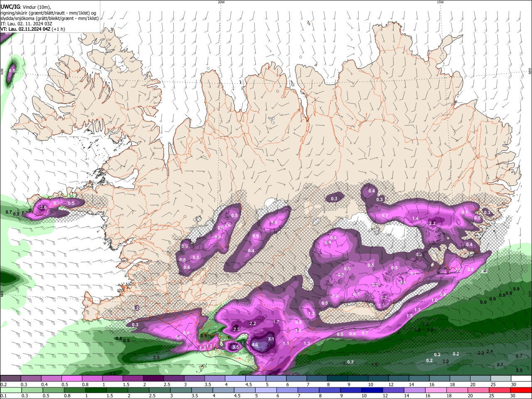
Task: Click the '2.6' value on the western peninsula
Action: click(x=43, y=207)
